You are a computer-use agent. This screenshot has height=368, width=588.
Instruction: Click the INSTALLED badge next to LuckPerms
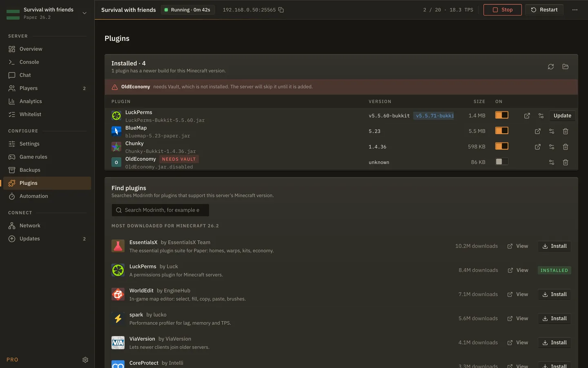point(554,270)
